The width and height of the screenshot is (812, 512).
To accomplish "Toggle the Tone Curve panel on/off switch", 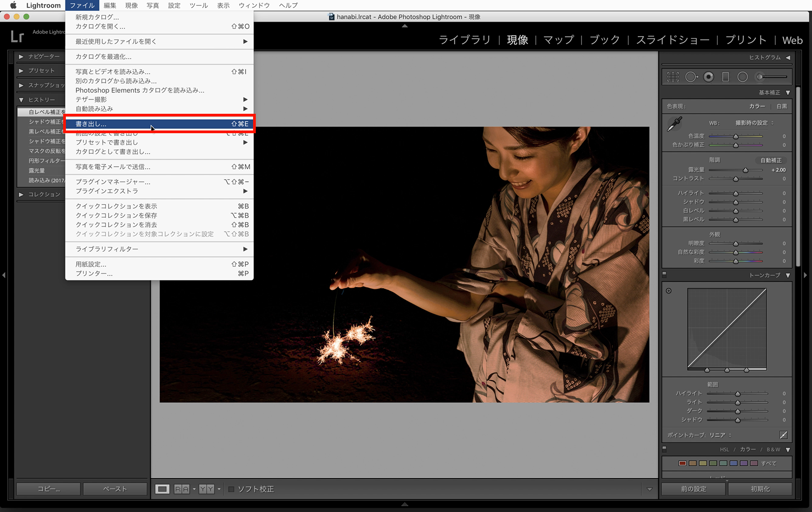I will point(664,274).
